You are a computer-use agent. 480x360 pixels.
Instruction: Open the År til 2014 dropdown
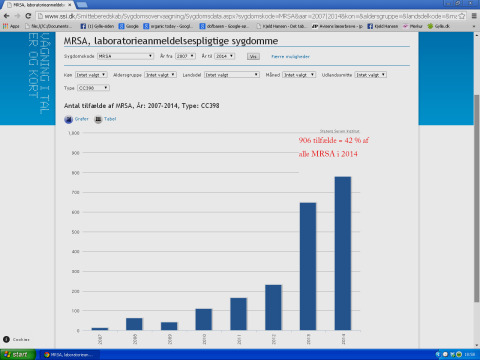pos(225,56)
